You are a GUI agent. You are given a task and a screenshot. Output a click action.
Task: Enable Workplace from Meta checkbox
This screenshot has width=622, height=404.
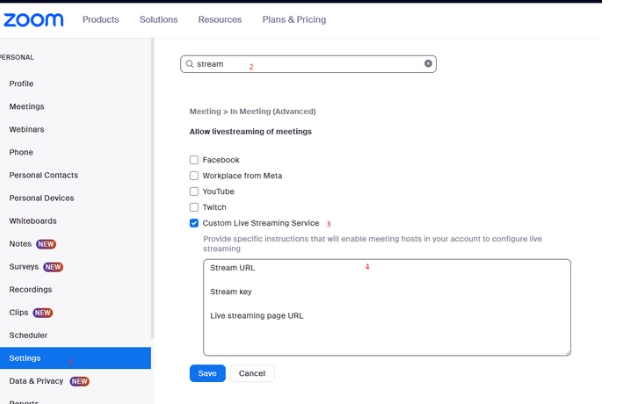(194, 176)
